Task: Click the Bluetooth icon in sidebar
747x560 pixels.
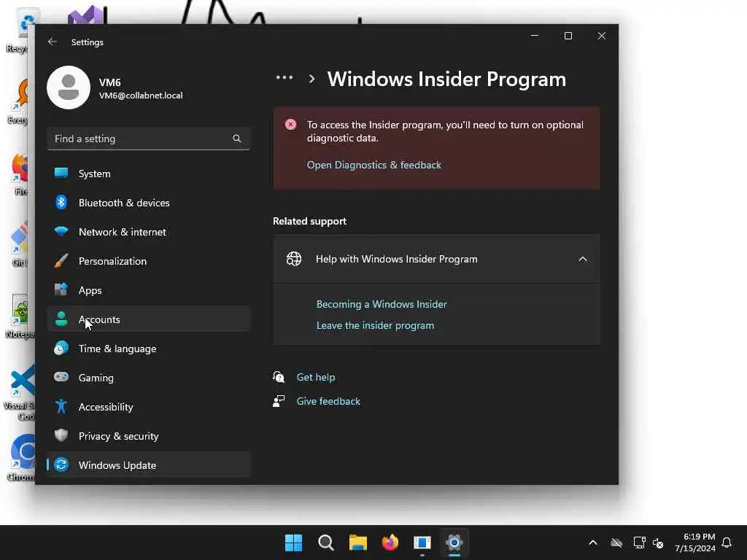Action: tap(61, 203)
